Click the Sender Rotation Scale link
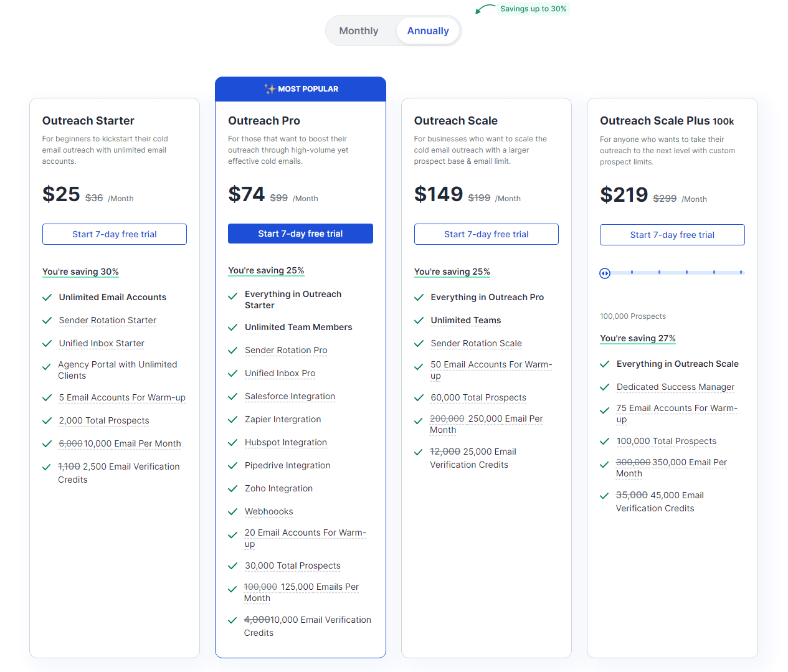 pos(476,343)
